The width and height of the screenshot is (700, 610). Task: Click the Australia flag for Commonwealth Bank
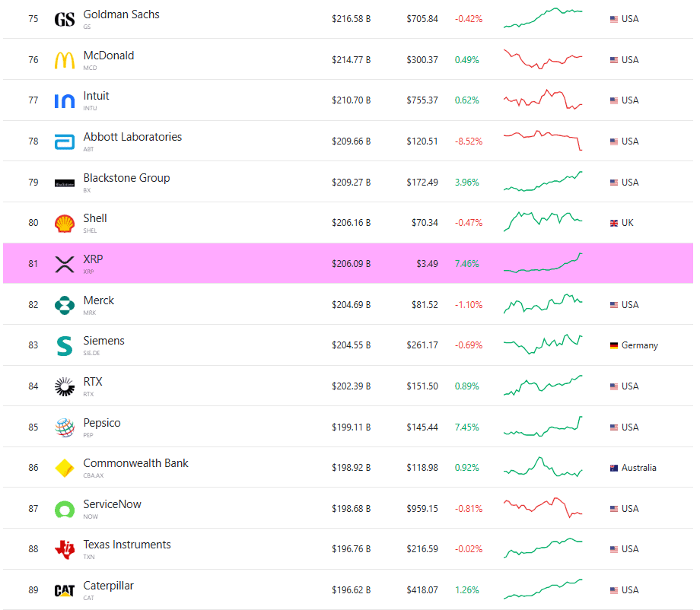[614, 468]
